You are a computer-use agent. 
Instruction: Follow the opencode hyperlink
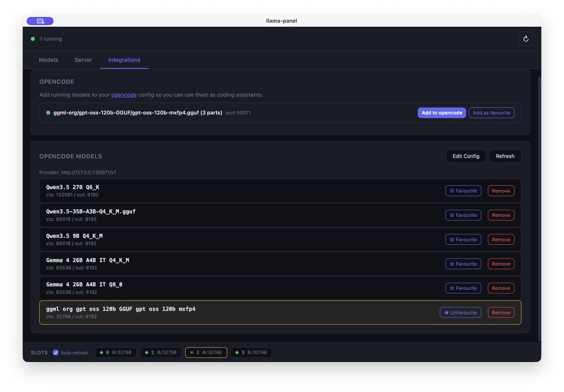[x=124, y=95]
